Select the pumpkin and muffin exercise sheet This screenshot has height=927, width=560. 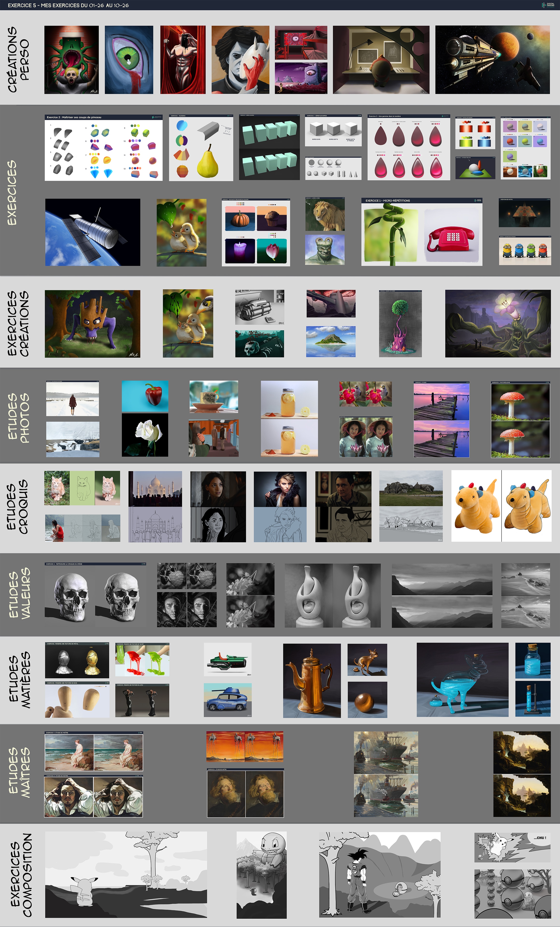coord(256,232)
